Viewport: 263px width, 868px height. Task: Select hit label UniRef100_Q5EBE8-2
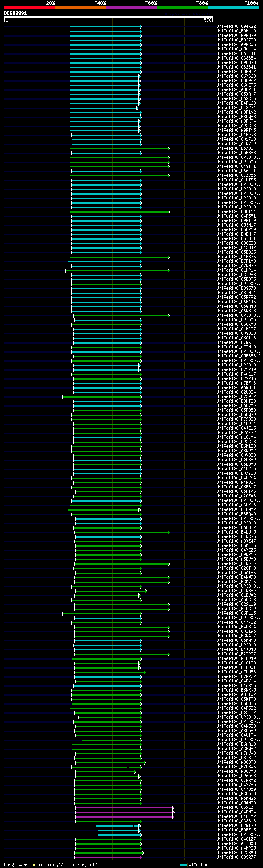coord(238,356)
